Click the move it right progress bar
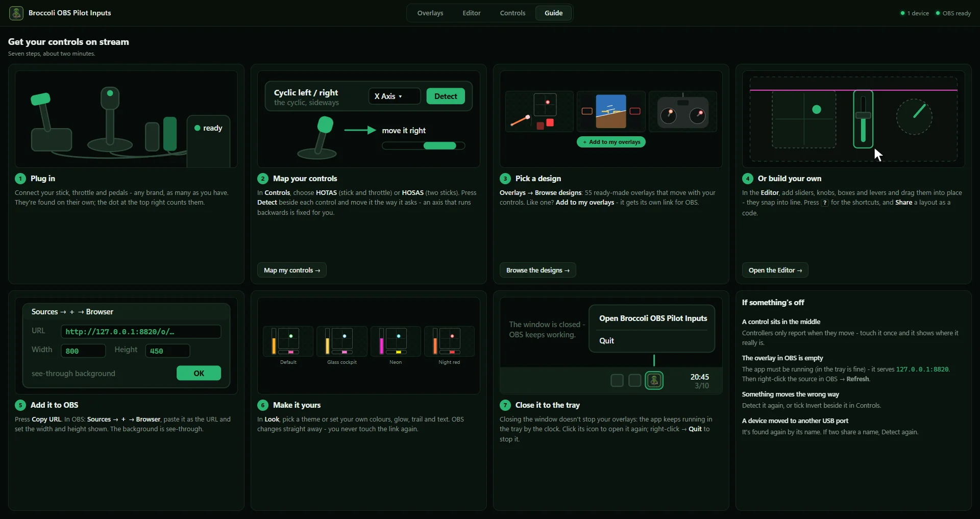 click(x=424, y=146)
